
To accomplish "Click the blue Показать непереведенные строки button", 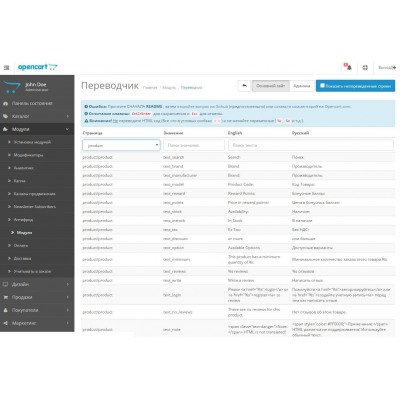I will click(355, 86).
